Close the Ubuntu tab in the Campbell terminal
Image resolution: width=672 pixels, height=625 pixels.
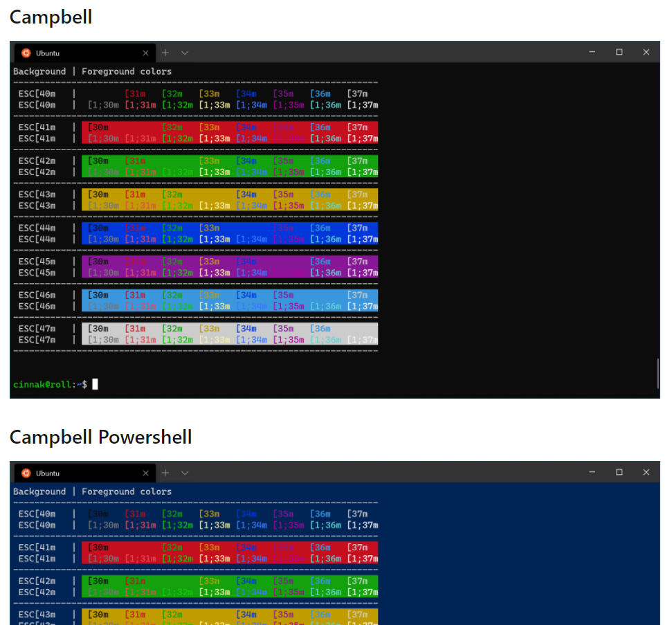coord(146,53)
